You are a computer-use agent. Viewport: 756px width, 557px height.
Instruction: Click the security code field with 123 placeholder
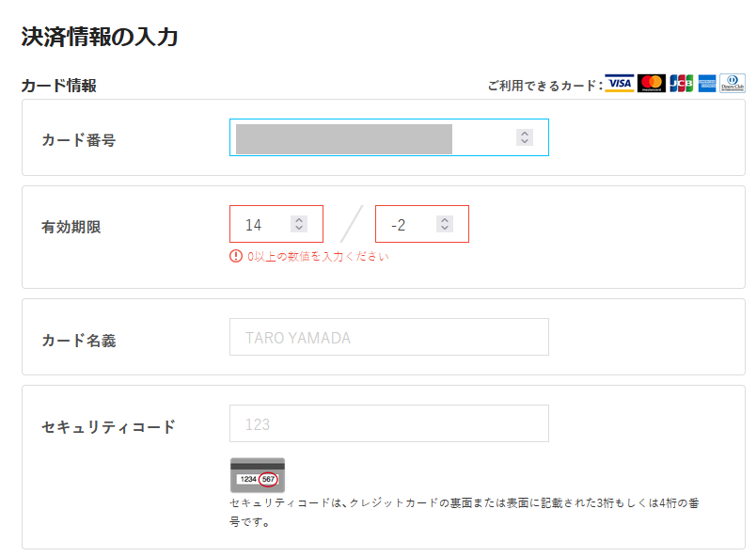click(389, 423)
